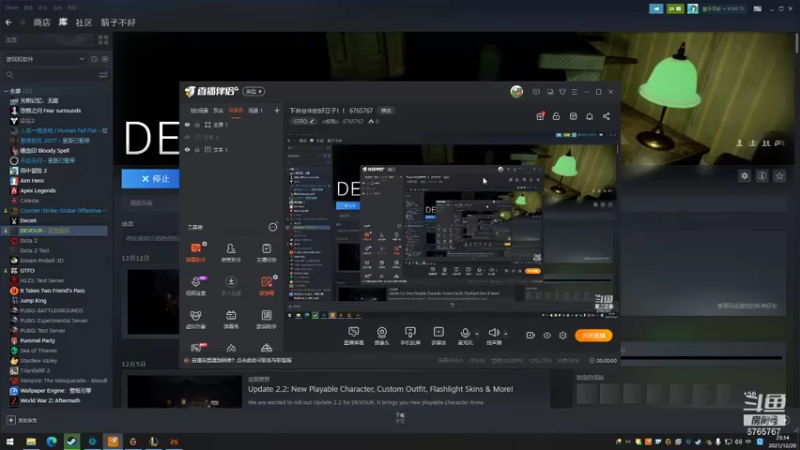Add a multimedia source icon
The width and height of the screenshot is (800, 450).
pos(439,332)
